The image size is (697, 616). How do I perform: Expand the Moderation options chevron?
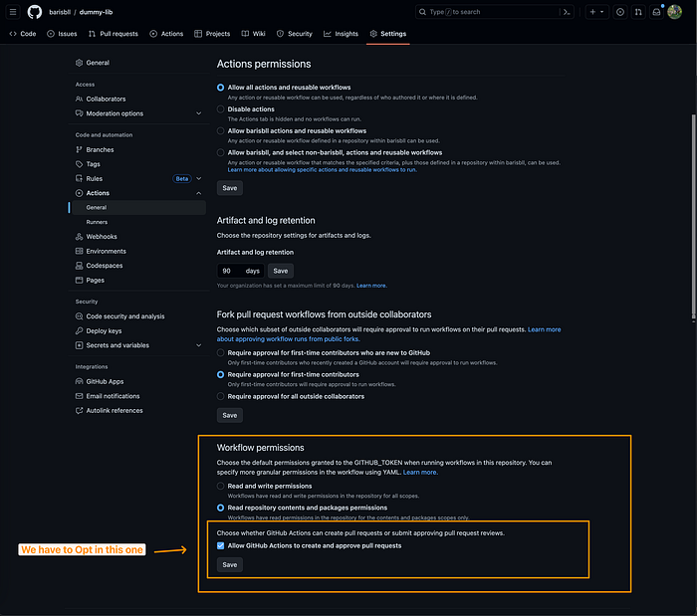[x=199, y=113]
